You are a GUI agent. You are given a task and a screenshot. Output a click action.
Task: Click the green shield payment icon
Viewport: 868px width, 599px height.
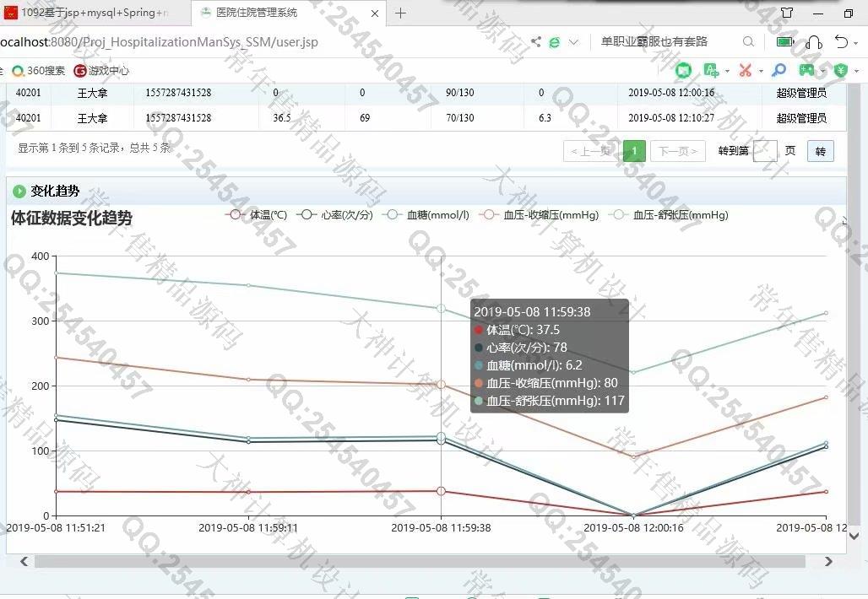(839, 70)
